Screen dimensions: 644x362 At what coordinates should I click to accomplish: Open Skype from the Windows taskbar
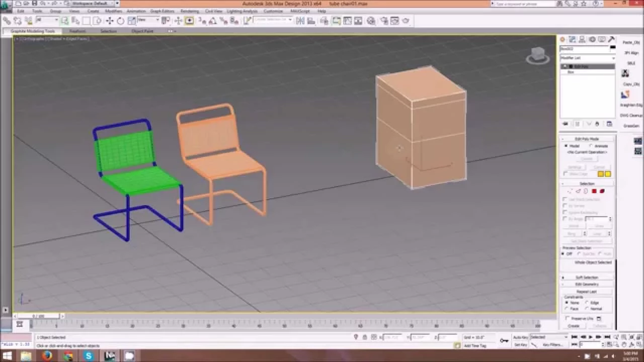click(89, 356)
